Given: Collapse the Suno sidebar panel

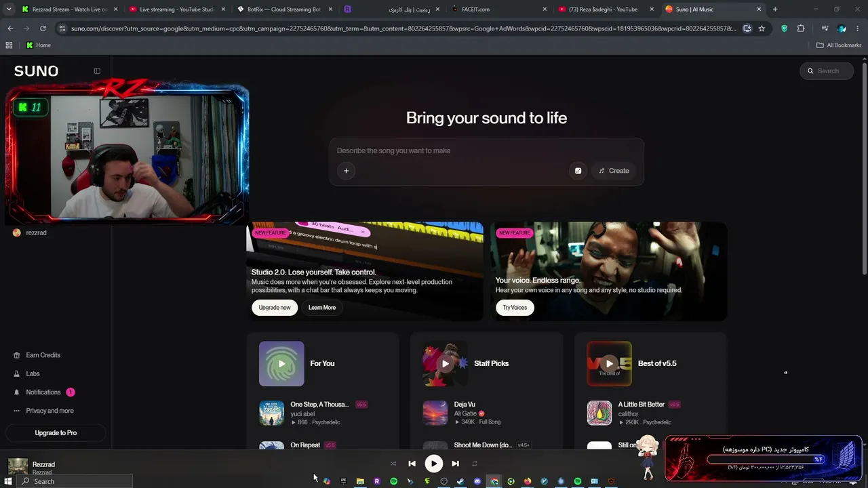Looking at the screenshot, I should (97, 70).
